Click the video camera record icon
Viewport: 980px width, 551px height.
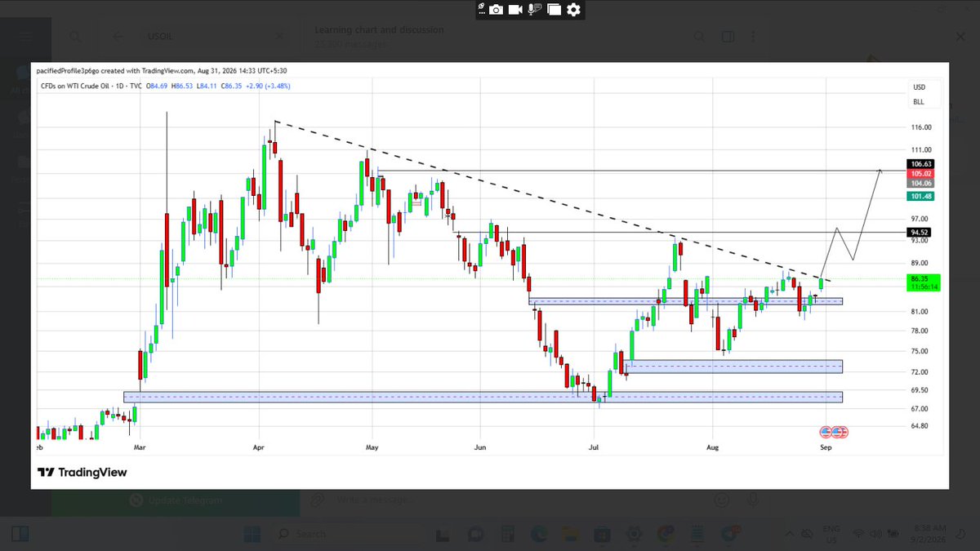(x=515, y=9)
